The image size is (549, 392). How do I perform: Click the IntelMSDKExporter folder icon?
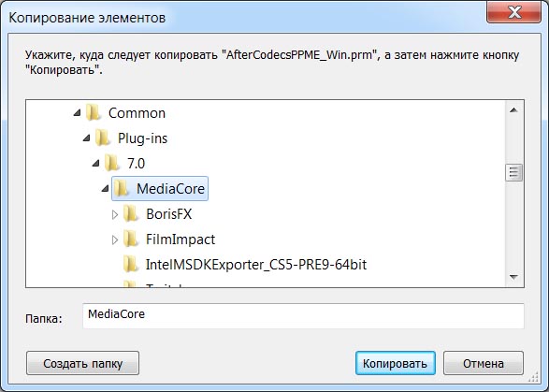(131, 264)
